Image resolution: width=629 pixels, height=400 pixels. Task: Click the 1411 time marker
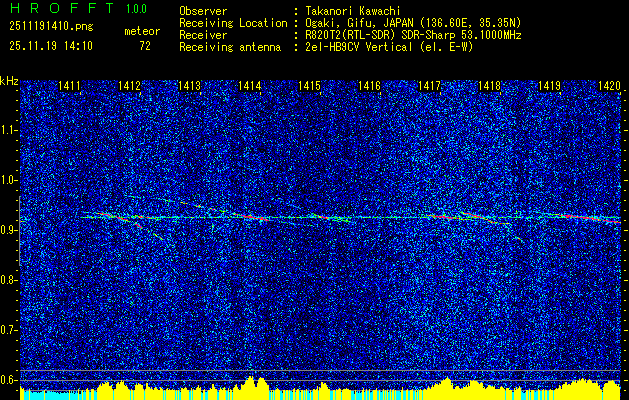[69, 85]
